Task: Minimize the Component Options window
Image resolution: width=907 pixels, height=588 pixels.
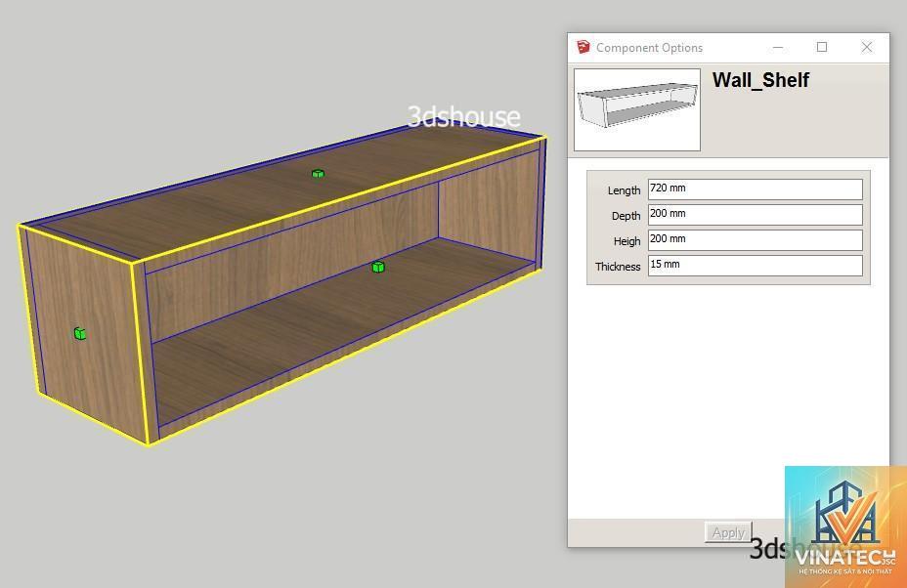Action: [778, 48]
